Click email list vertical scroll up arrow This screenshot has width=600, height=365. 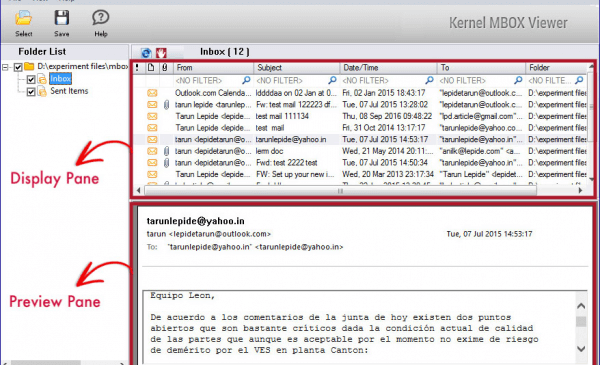tap(591, 67)
